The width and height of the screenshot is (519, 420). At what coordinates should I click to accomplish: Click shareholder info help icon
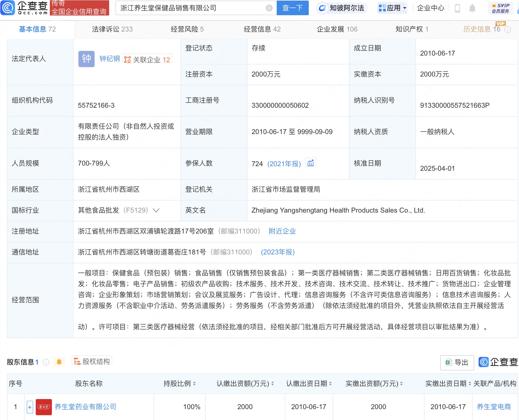(46, 362)
